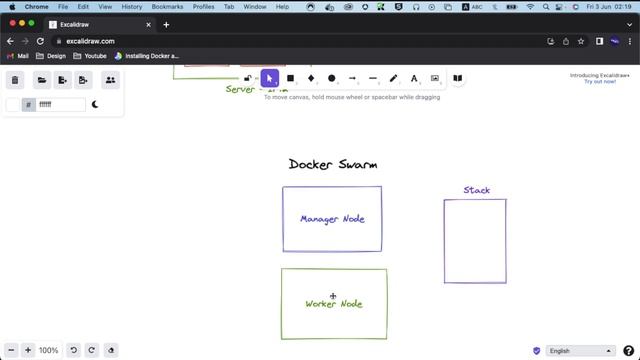Reload the Excalidraw page
Screen dimensions: 640x360
(x=40, y=41)
